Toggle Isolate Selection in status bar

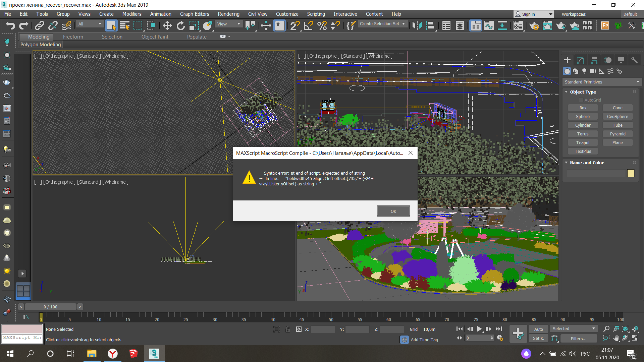click(x=277, y=329)
